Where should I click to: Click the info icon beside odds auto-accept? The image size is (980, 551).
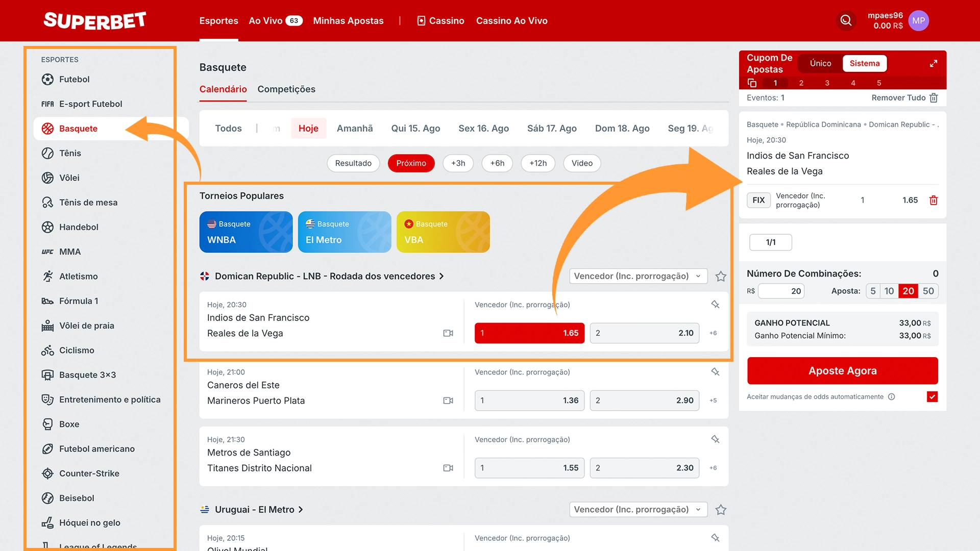[891, 396]
